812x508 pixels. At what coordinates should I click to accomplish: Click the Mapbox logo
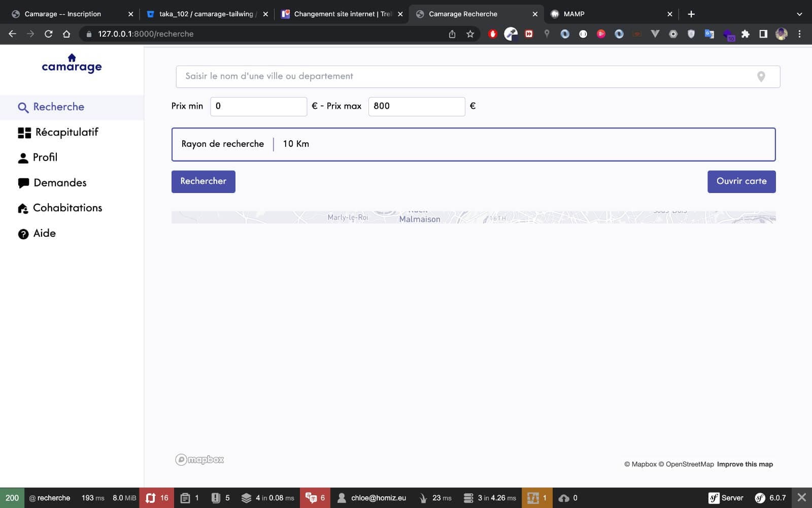coord(199,460)
